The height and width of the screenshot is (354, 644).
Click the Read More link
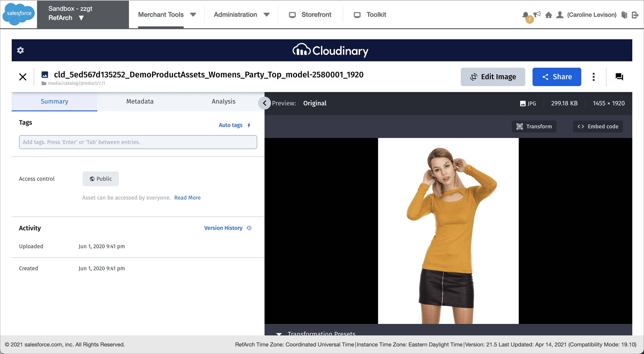pos(187,197)
